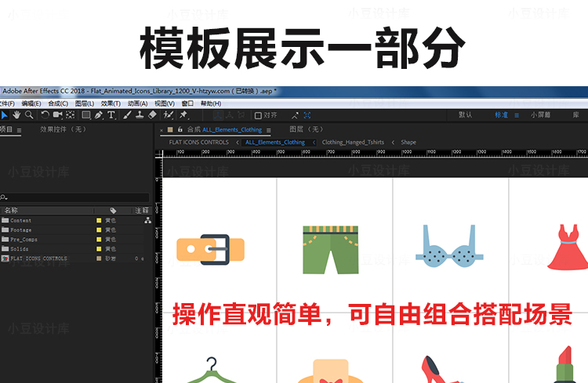The height and width of the screenshot is (383, 588).
Task: Click the flowchart icon in Content row
Action: coord(148,220)
